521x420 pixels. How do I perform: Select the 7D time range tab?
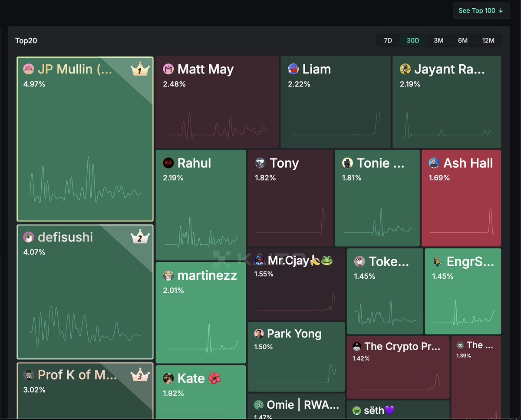(x=388, y=40)
